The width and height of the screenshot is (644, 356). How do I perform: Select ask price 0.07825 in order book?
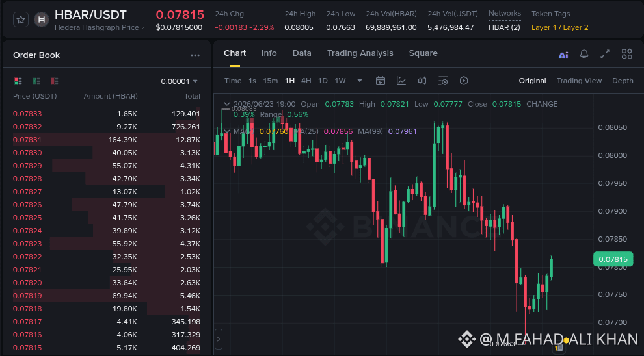(27, 218)
